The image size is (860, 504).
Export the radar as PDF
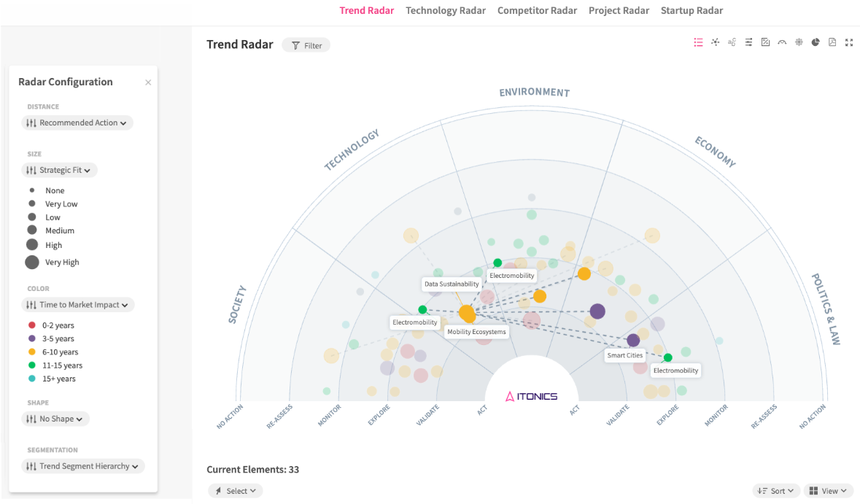click(x=832, y=42)
